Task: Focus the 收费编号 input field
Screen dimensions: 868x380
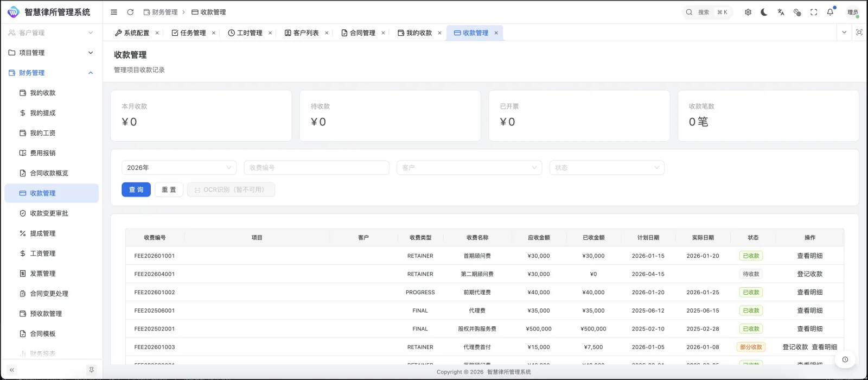Action: click(317, 168)
